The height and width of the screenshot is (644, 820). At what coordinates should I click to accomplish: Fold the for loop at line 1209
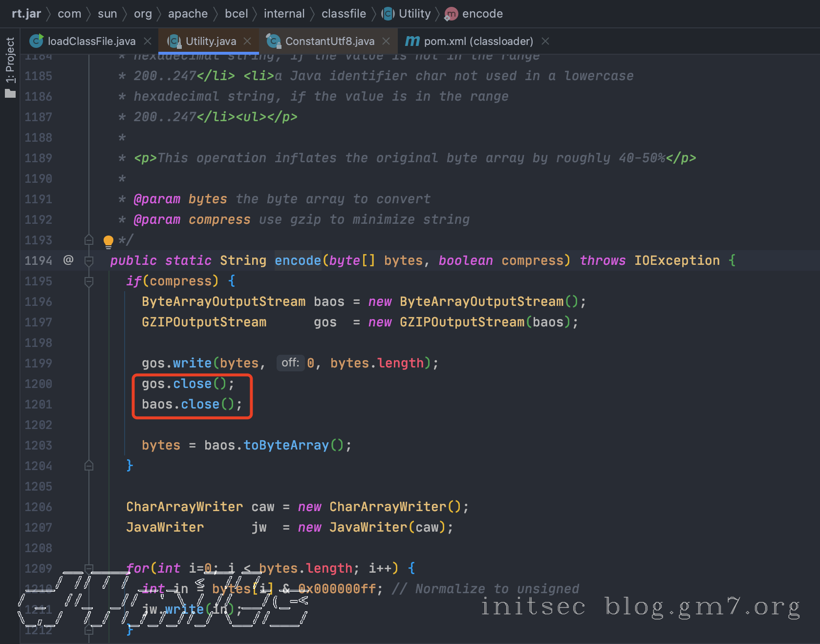coord(89,568)
